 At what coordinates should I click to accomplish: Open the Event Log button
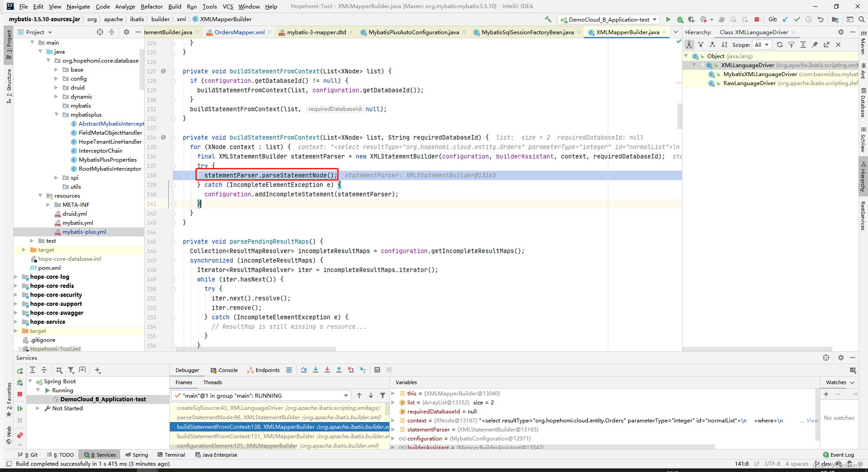coord(838,455)
